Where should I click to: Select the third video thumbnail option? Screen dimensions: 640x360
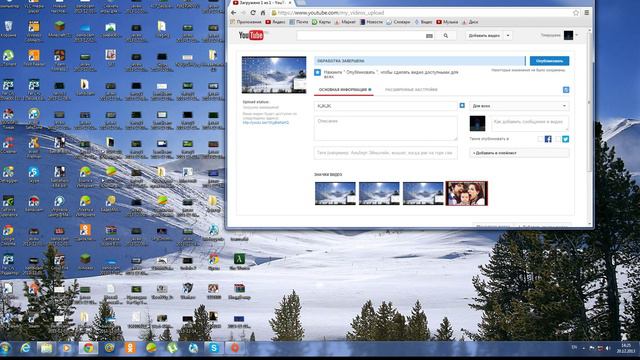click(x=423, y=193)
